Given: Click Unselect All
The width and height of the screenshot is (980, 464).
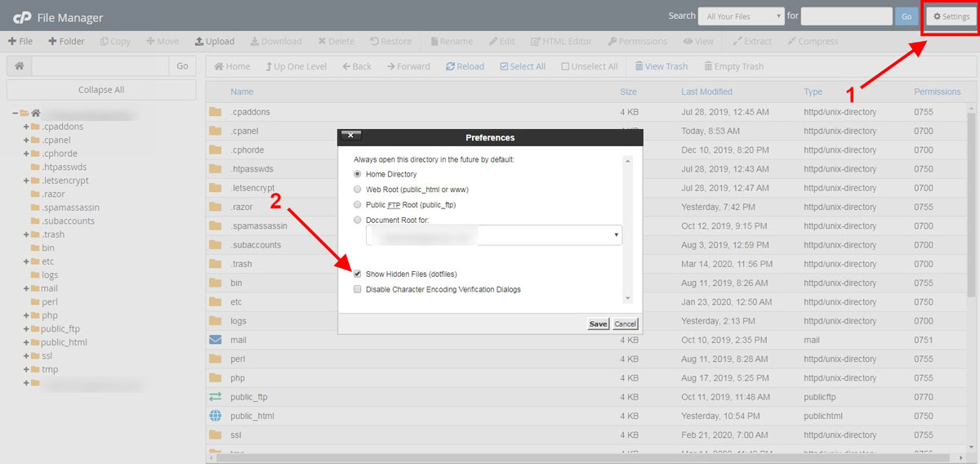Looking at the screenshot, I should tap(589, 67).
